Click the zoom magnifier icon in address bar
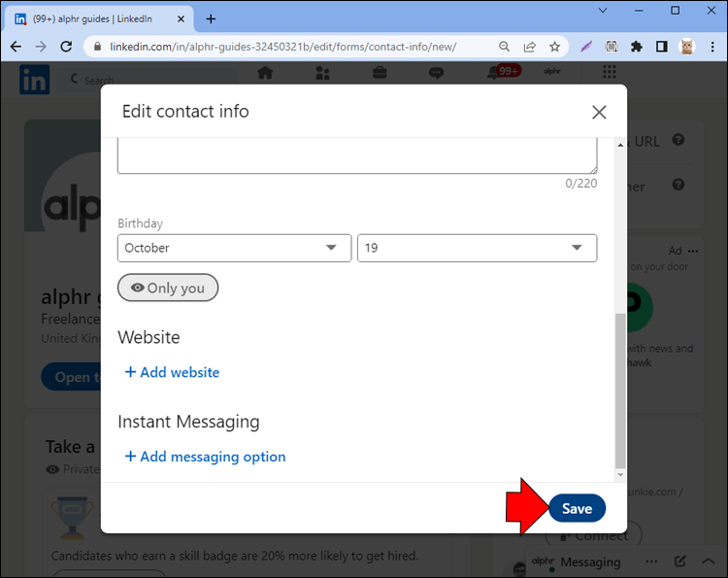Image resolution: width=728 pixels, height=578 pixels. point(505,47)
